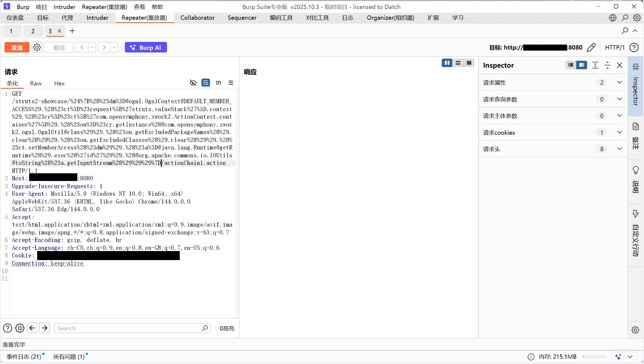The width and height of the screenshot is (644, 364).
Task: Open Burp settings gear in top bar
Action: pos(637,18)
